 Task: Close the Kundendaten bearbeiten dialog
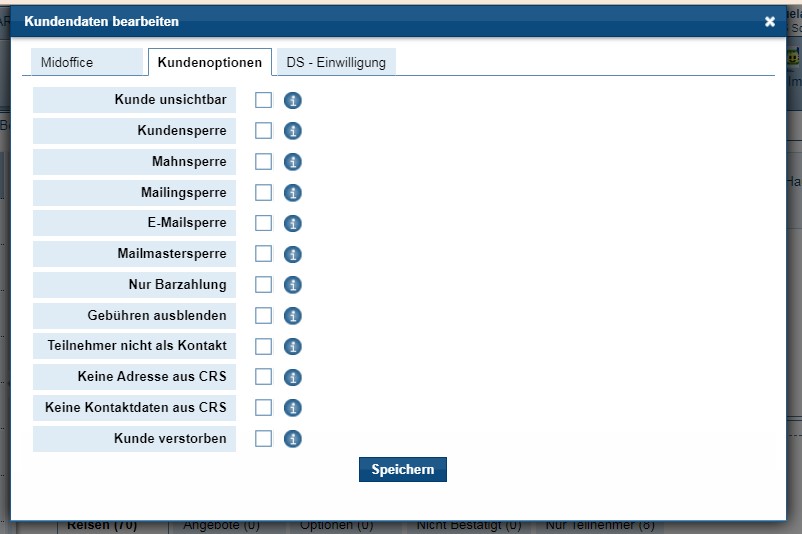click(770, 21)
